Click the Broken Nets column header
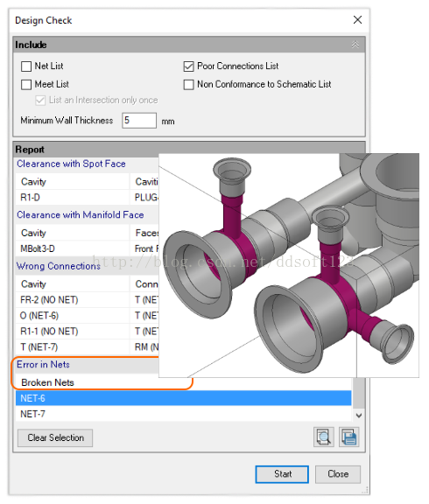429x504 pixels. [x=47, y=382]
